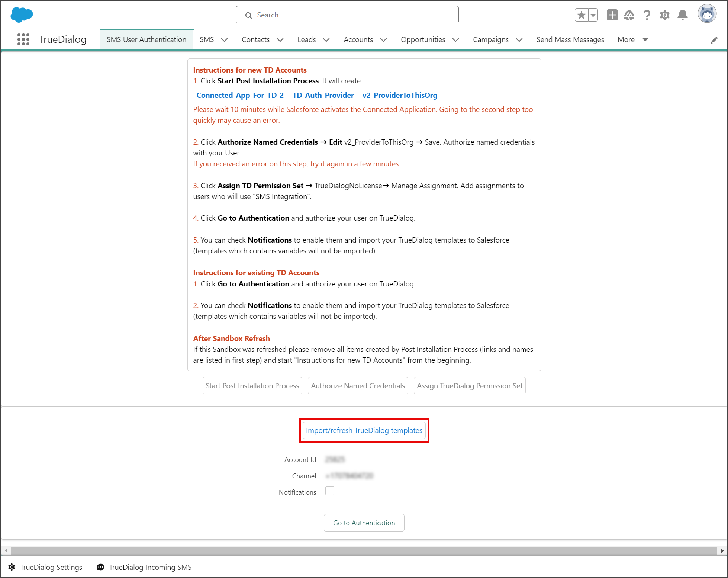
Task: Open the Setup gear icon
Action: (665, 15)
